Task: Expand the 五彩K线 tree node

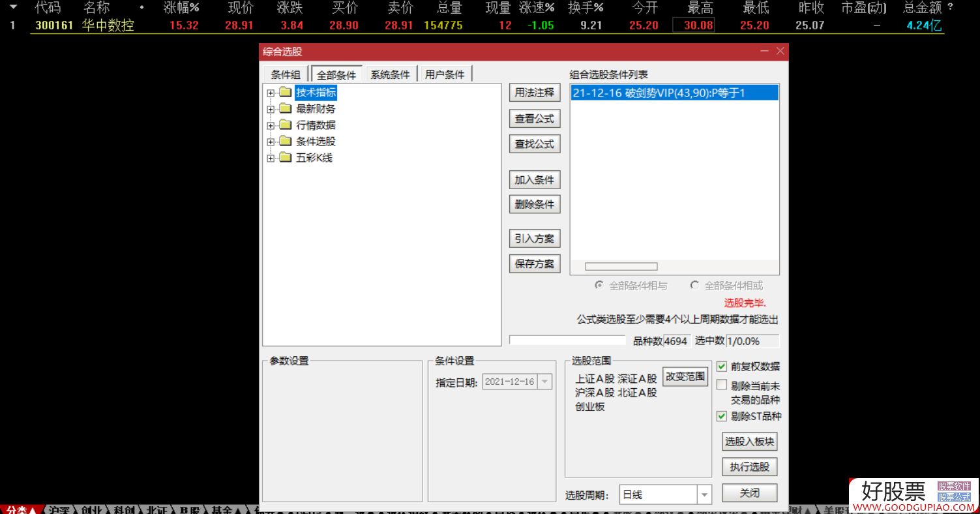Action: (x=271, y=158)
